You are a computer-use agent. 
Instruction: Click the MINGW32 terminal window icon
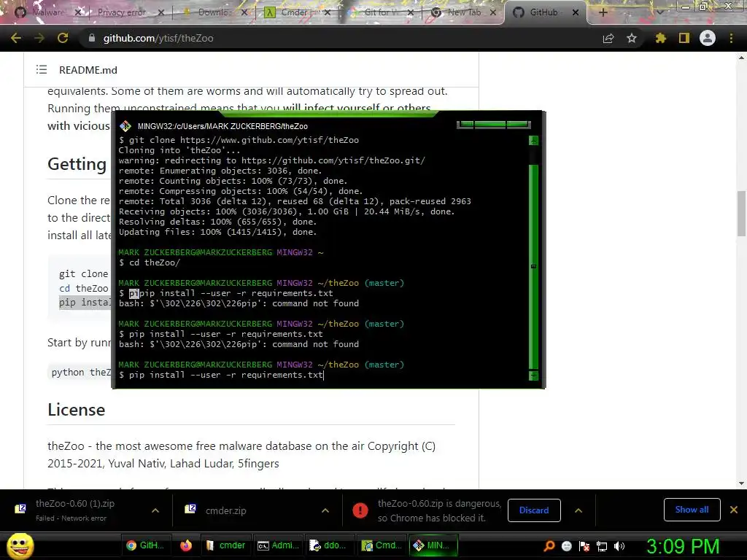125,125
